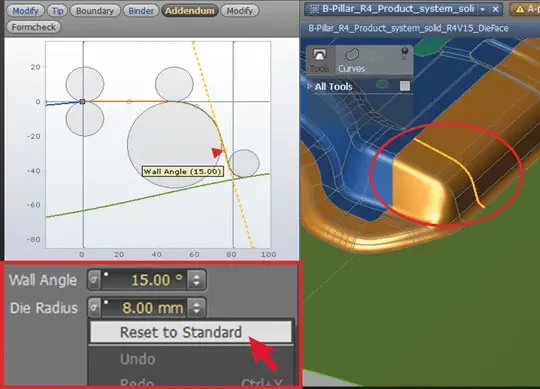Click the Die Radius label beside the 8.00 mm field
The image size is (540, 389).
[44, 308]
